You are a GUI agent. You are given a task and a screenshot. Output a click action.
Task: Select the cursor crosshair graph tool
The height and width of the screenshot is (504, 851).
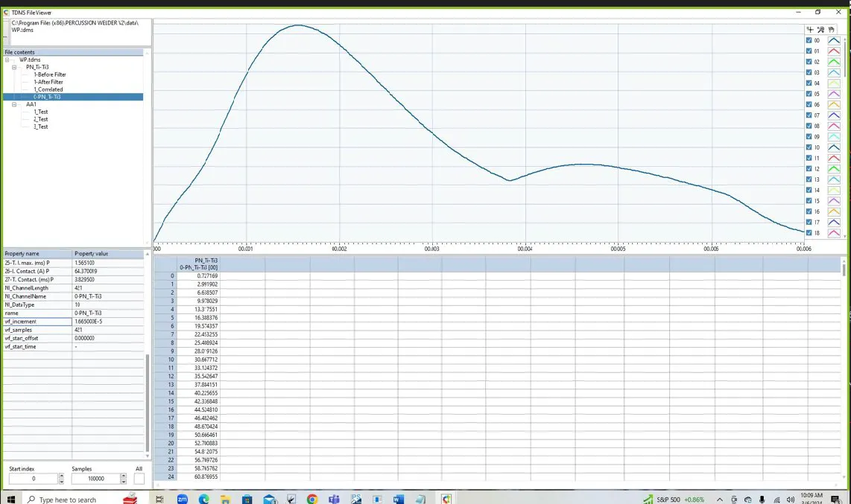click(x=810, y=30)
